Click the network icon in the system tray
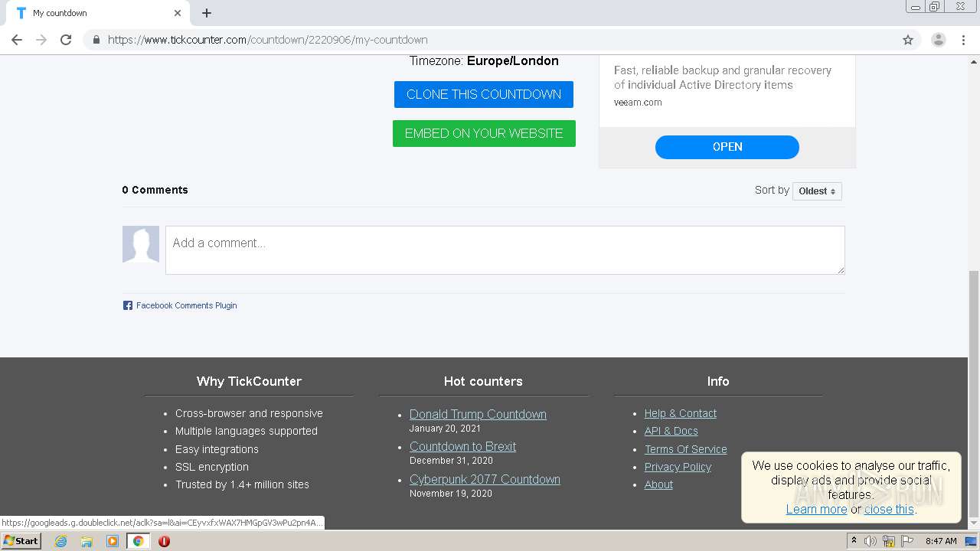 coord(889,541)
